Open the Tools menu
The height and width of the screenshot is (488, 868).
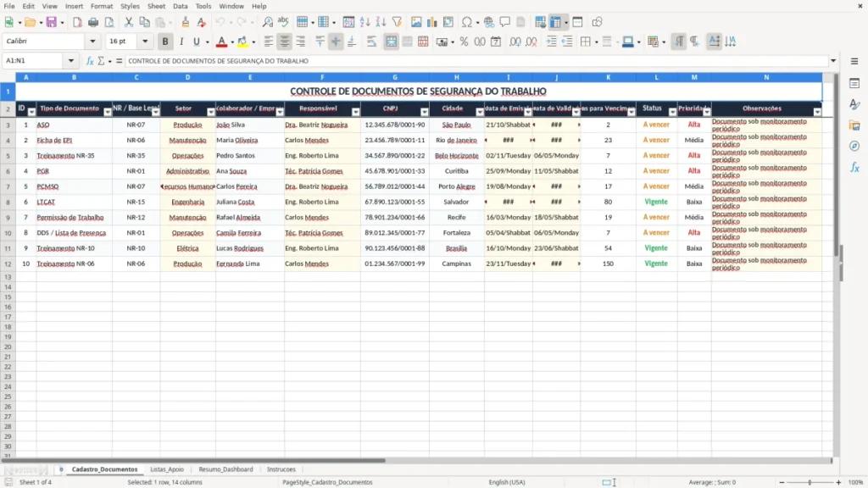[203, 6]
